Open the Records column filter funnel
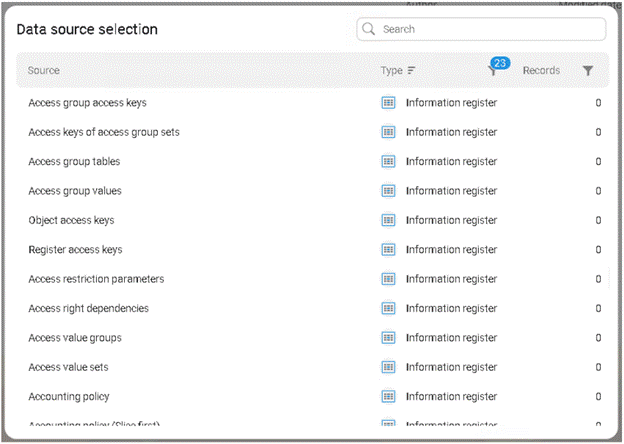This screenshot has width=624, height=444. tap(588, 71)
